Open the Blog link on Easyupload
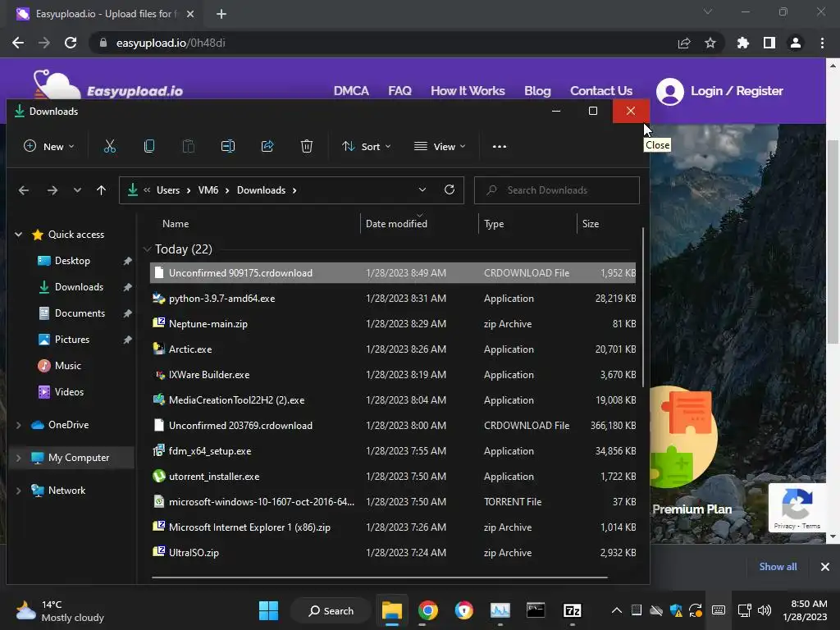The width and height of the screenshot is (840, 630). pos(537,91)
